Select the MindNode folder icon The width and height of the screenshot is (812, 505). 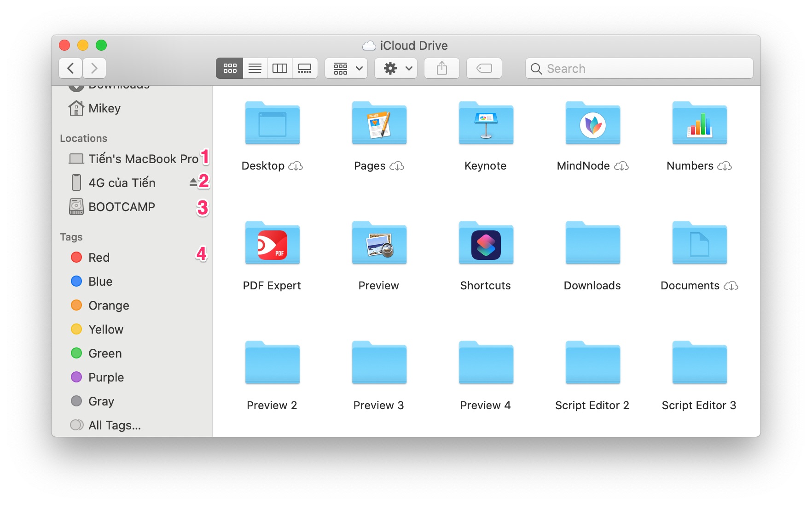pos(593,123)
